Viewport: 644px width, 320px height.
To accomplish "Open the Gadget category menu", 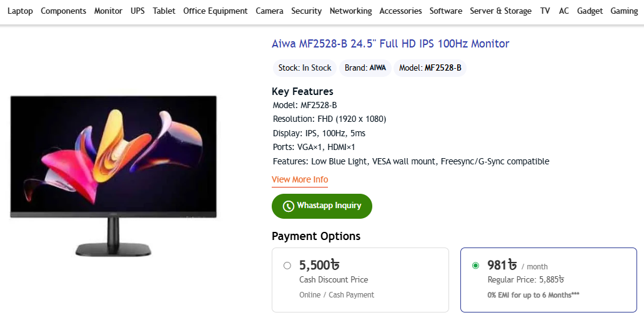I will pyautogui.click(x=590, y=11).
